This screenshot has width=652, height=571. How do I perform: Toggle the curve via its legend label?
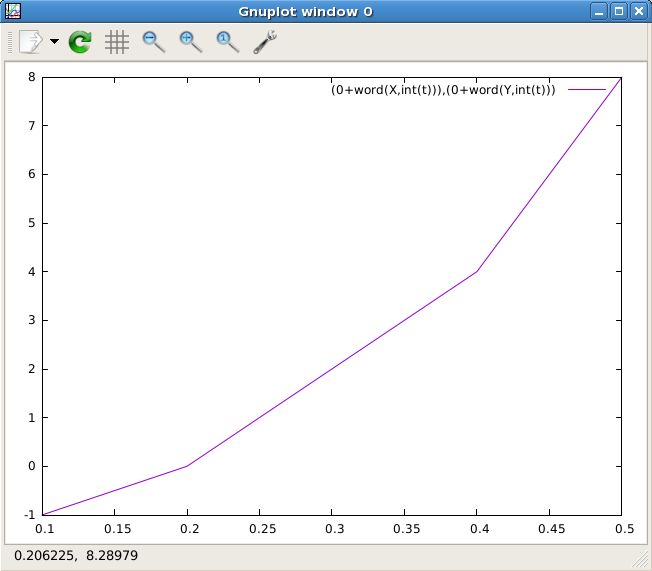pos(443,89)
